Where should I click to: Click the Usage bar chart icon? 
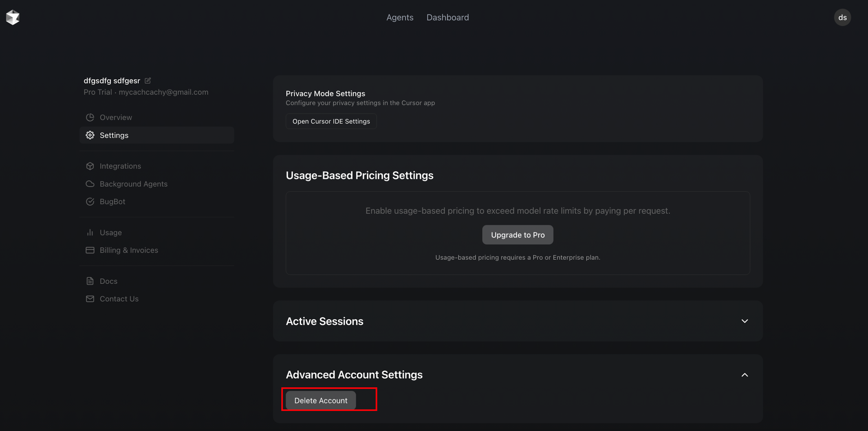coord(90,232)
